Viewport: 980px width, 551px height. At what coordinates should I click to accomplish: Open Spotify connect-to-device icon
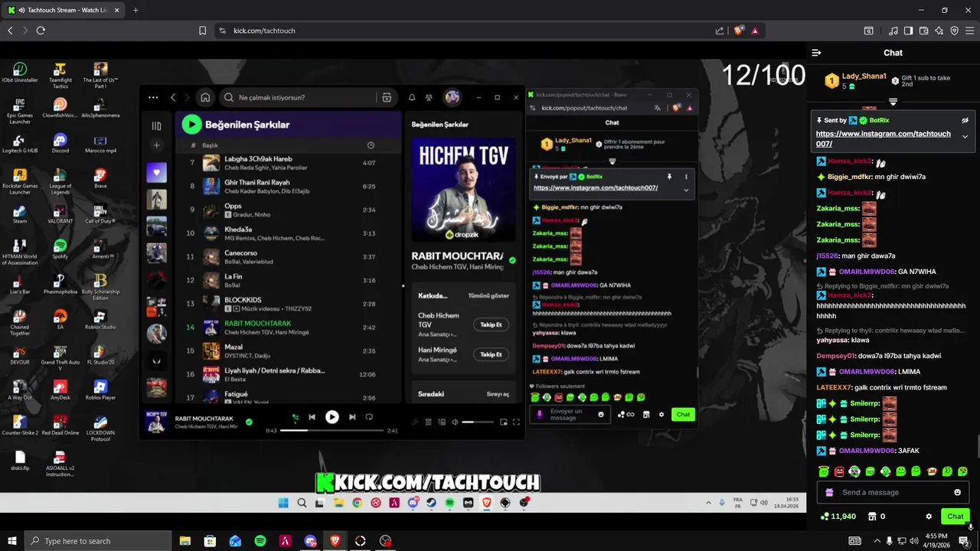(x=441, y=422)
